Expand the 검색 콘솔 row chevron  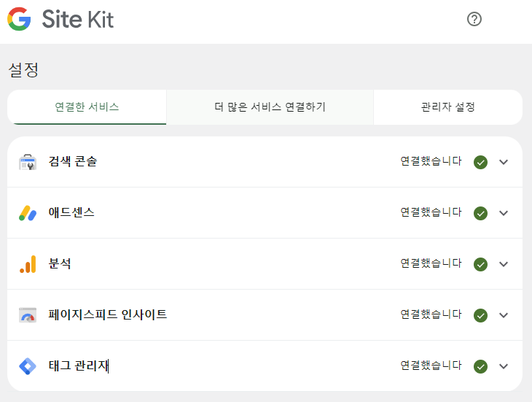point(504,162)
